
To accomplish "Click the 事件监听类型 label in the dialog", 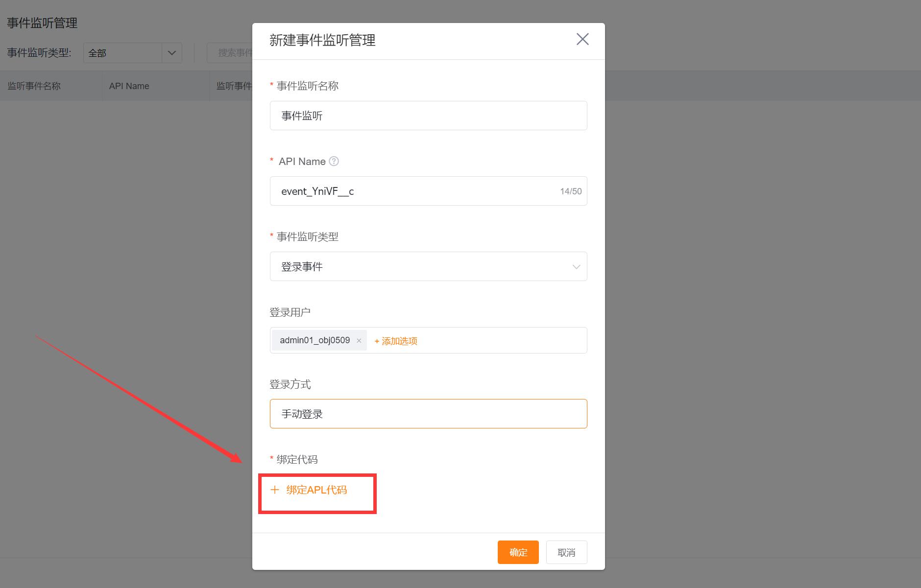I will click(x=308, y=237).
